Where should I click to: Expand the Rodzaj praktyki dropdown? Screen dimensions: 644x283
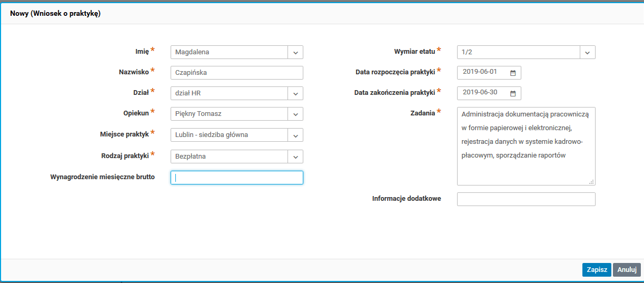point(295,157)
